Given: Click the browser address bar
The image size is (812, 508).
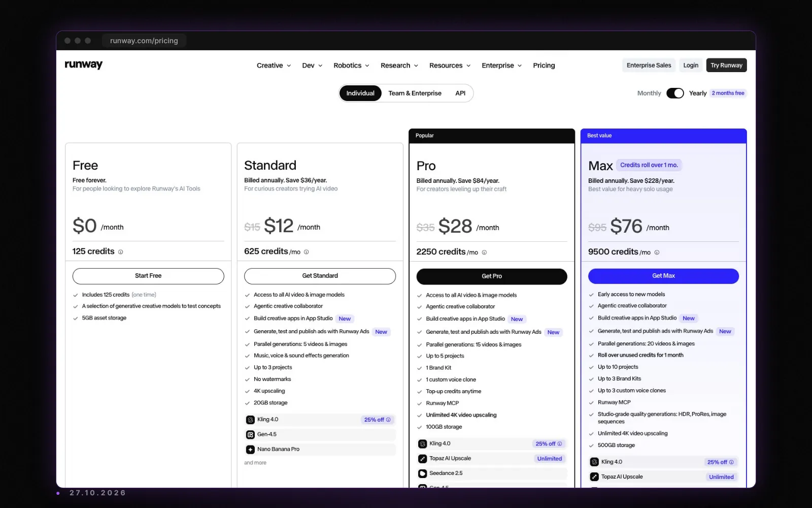Looking at the screenshot, I should [x=144, y=41].
